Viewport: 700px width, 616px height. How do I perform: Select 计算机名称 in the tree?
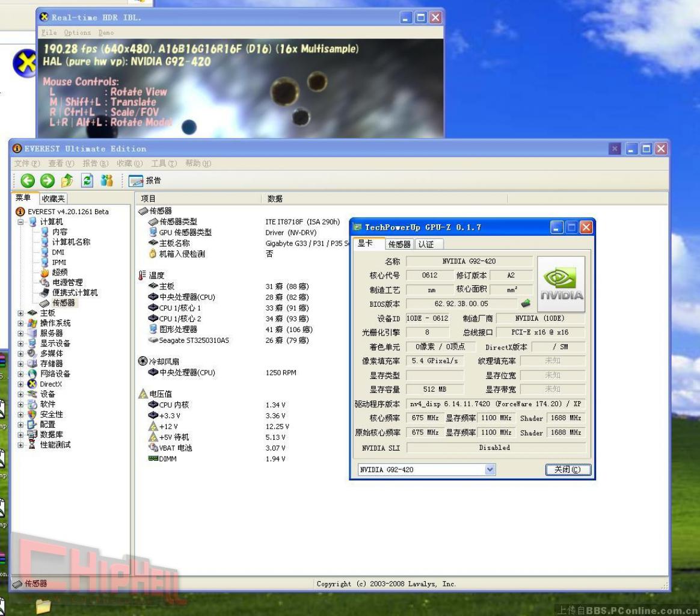[x=71, y=242]
